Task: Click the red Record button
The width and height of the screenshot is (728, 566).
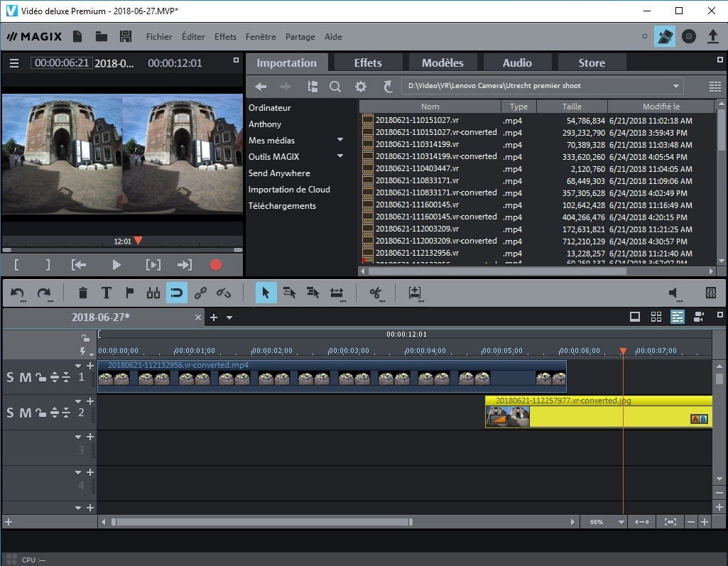Action: click(x=216, y=265)
